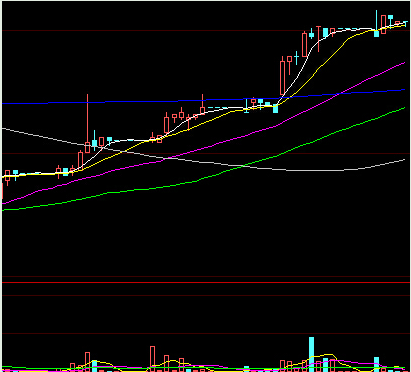This screenshot has width=411, height=372.
Task: Click the topmost dark red horizontal grid line
Action: tap(206, 31)
